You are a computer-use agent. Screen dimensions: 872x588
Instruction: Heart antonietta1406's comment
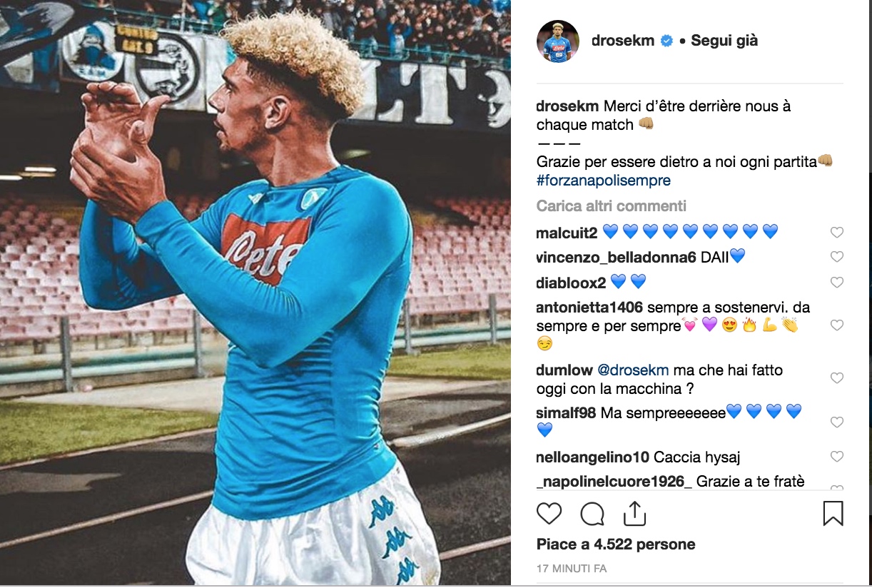click(x=837, y=325)
